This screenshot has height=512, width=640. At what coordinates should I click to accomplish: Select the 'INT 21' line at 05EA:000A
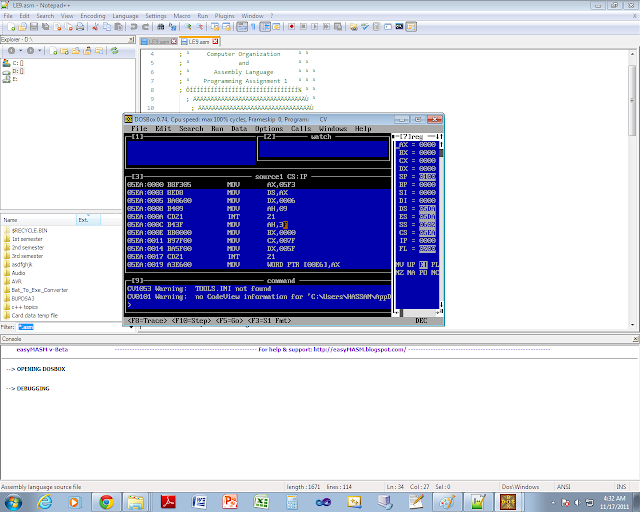pyautogui.click(x=258, y=216)
